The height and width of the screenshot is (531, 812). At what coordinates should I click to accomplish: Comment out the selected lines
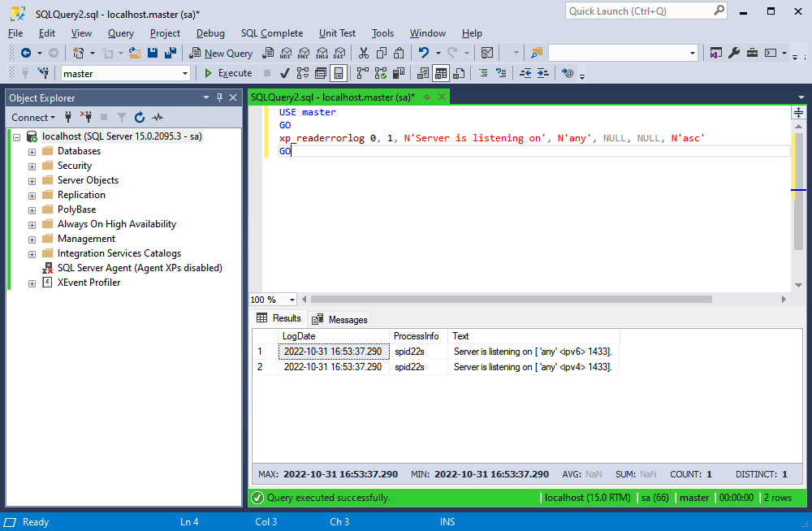(483, 73)
